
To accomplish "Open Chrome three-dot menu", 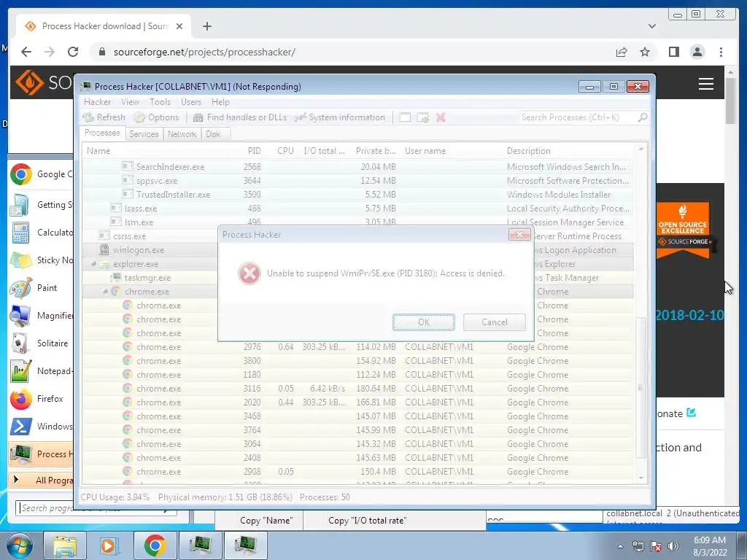I will pyautogui.click(x=721, y=52).
